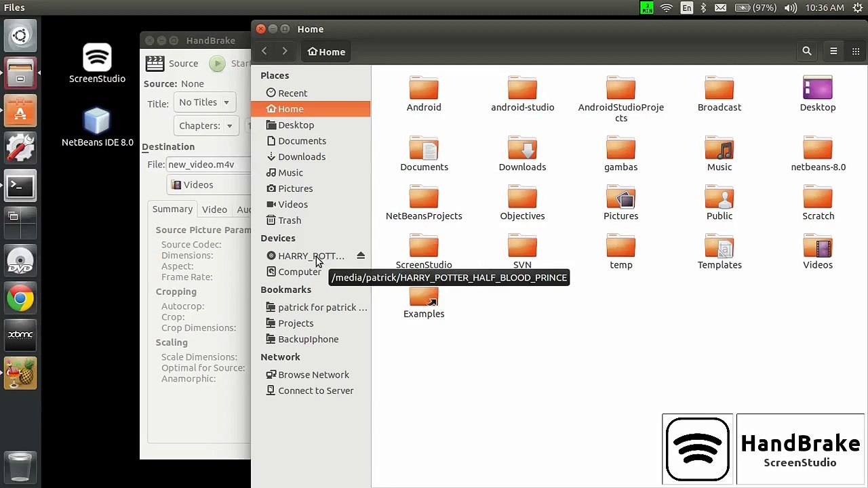Open the Scratch folder
Image resolution: width=868 pixels, height=488 pixels.
pyautogui.click(x=818, y=202)
